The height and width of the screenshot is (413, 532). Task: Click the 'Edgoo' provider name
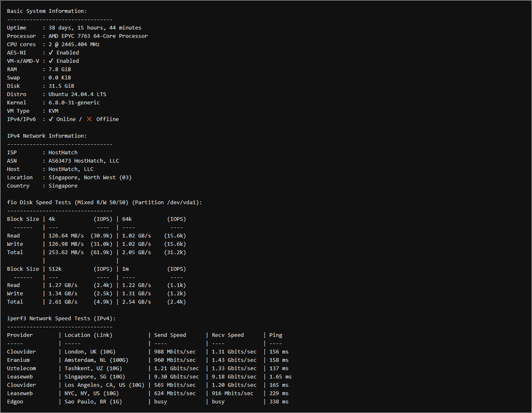tap(15, 401)
